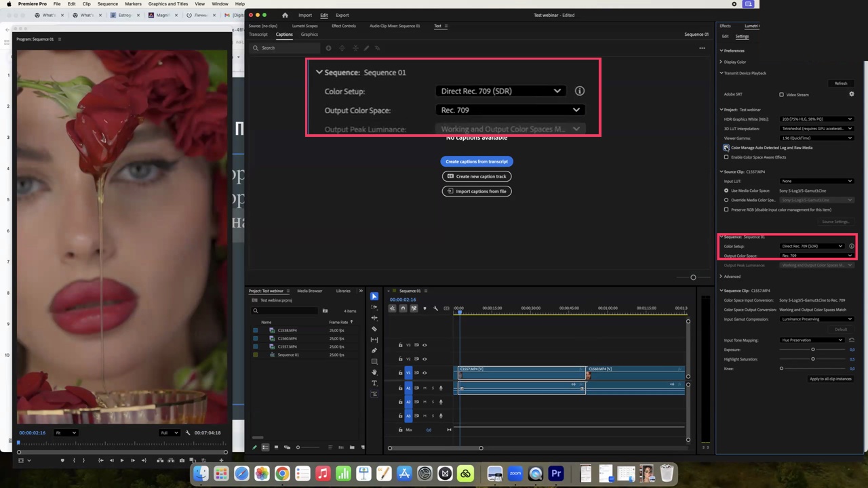Select the Type tool in timeline toolbox
Viewport: 868px width, 488px height.
374,383
